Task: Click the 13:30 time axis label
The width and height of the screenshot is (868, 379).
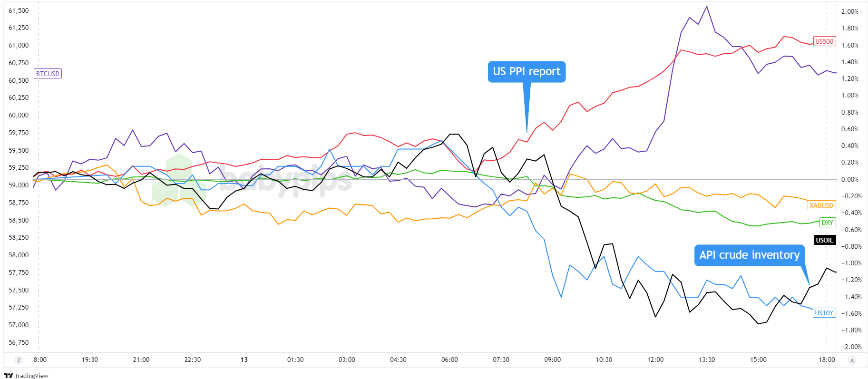Action: (707, 360)
